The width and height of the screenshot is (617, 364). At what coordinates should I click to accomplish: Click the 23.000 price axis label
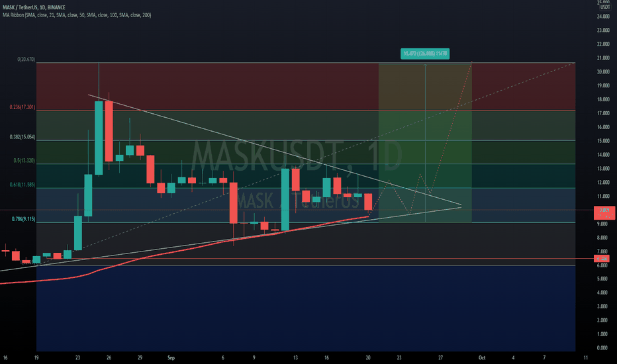603,30
